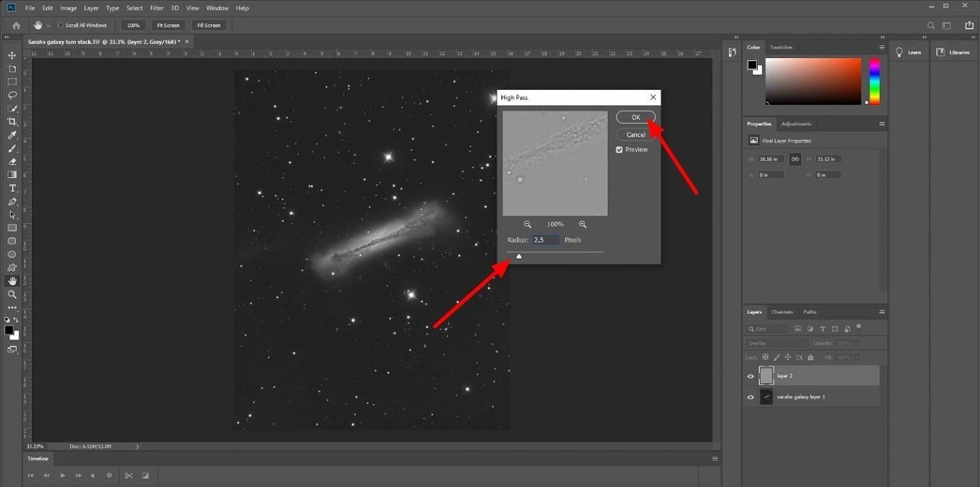Open the Opacity dropdown arrow
The width and height of the screenshot is (980, 487).
(x=857, y=343)
